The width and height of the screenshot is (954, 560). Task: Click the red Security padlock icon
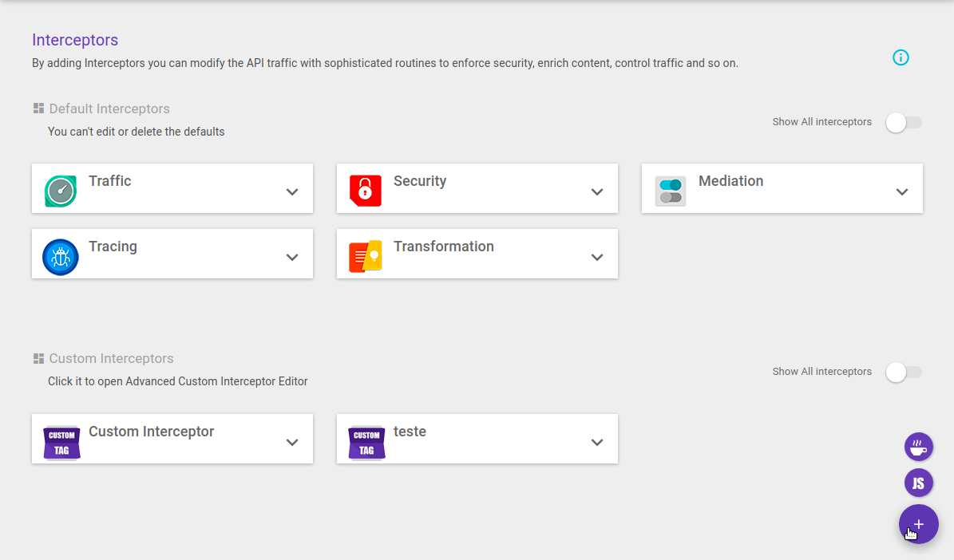366,191
